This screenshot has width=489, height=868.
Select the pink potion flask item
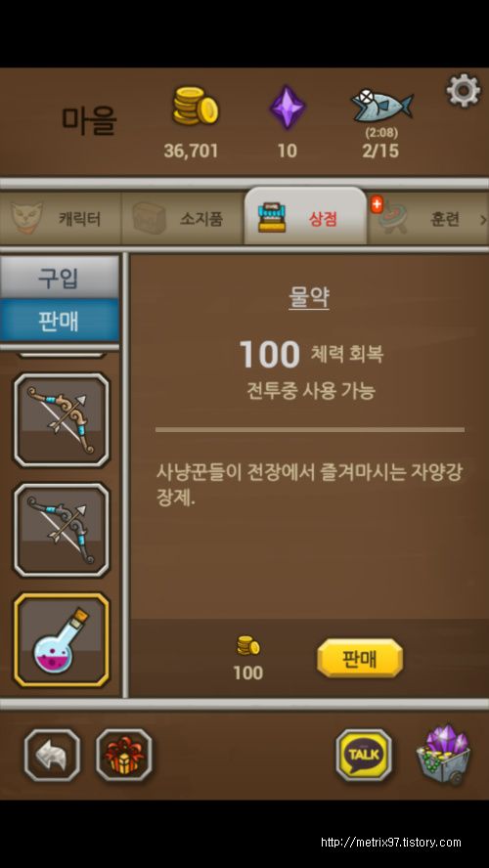[62, 640]
